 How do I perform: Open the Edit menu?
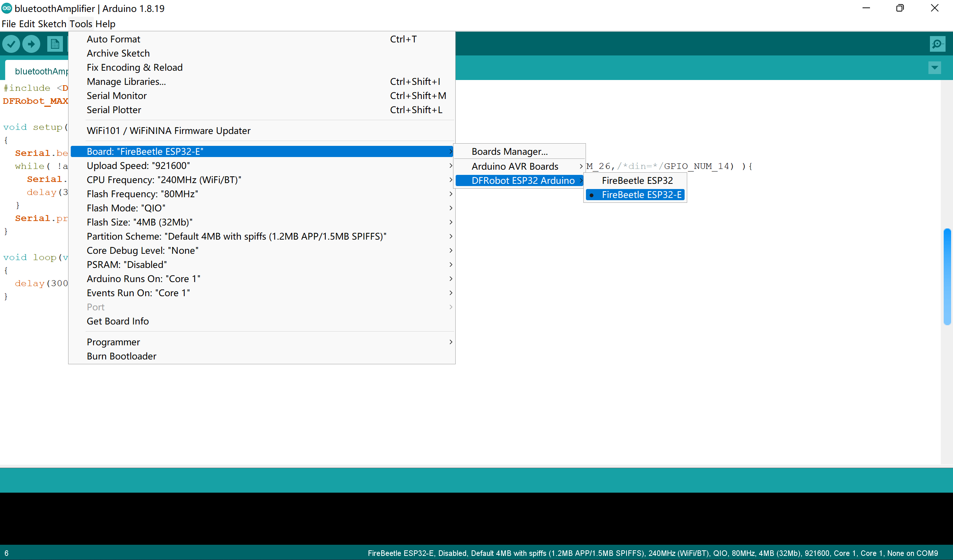[27, 24]
